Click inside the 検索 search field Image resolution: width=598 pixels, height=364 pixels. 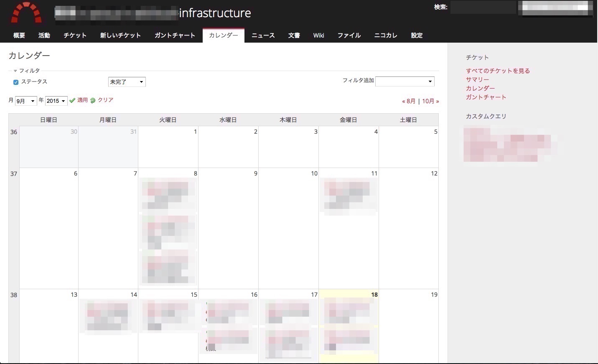[x=483, y=7]
